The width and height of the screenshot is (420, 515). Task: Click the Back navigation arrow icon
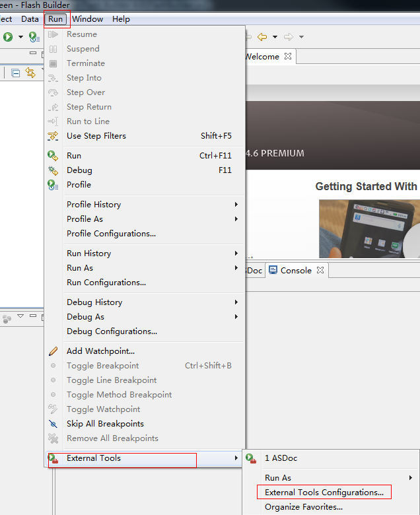(262, 37)
